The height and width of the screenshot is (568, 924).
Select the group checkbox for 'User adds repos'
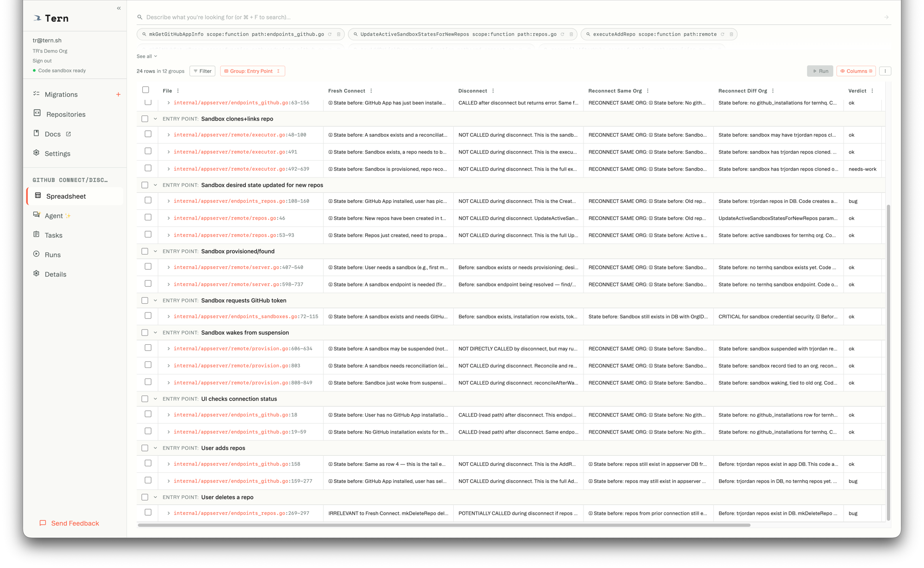tap(145, 448)
